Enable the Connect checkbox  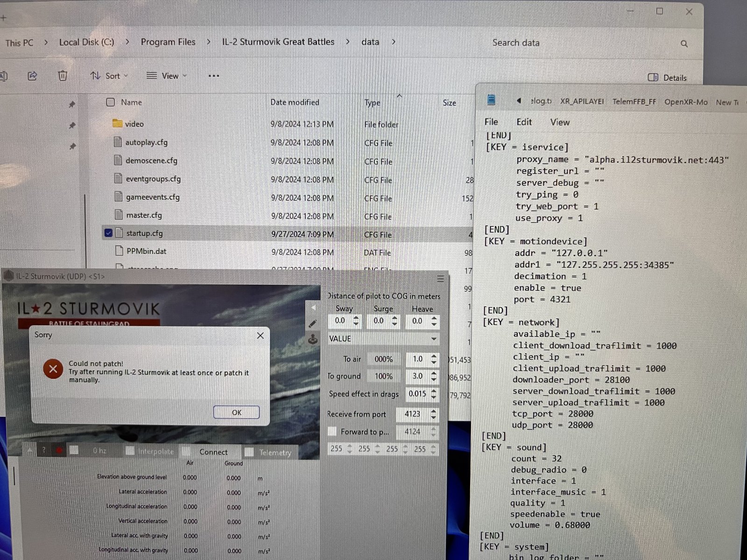[x=186, y=451]
